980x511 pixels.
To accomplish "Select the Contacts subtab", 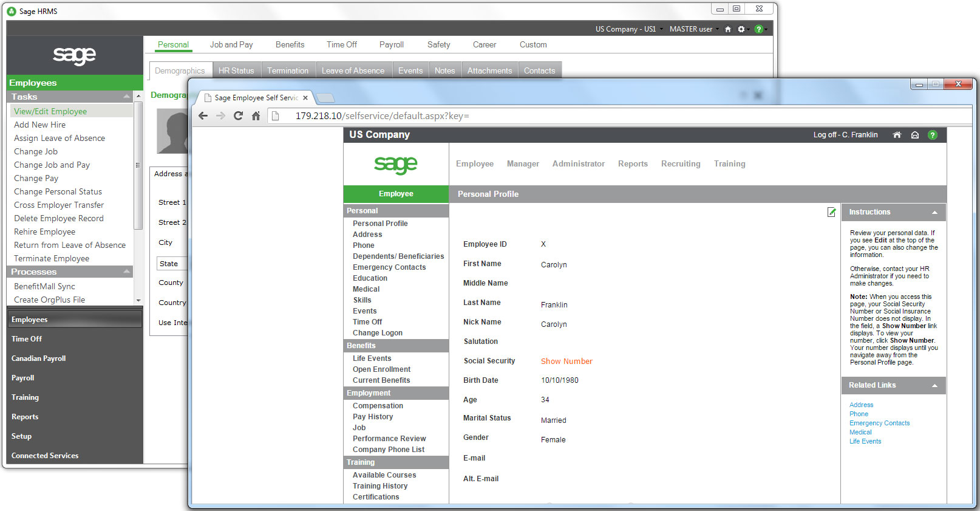I will pyautogui.click(x=540, y=70).
